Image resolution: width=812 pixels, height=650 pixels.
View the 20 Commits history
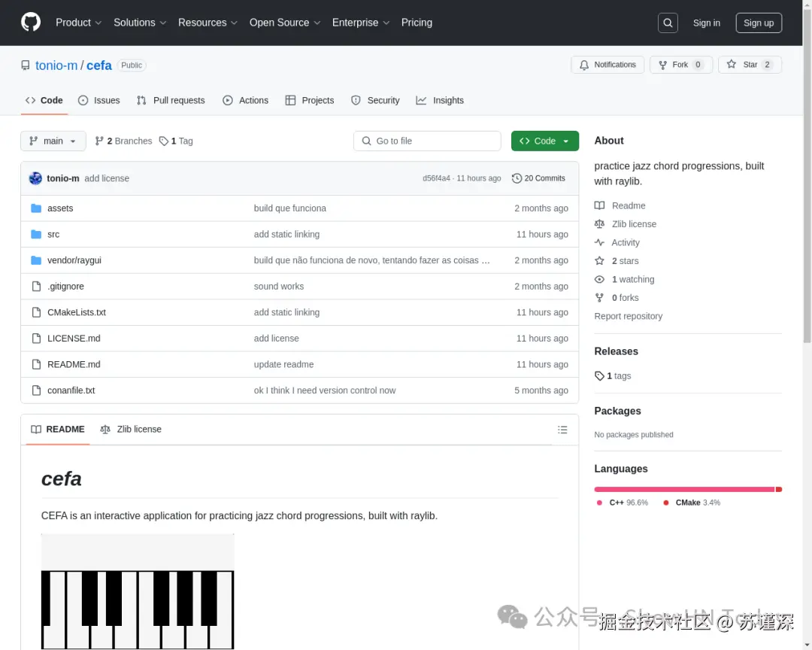[x=538, y=178]
